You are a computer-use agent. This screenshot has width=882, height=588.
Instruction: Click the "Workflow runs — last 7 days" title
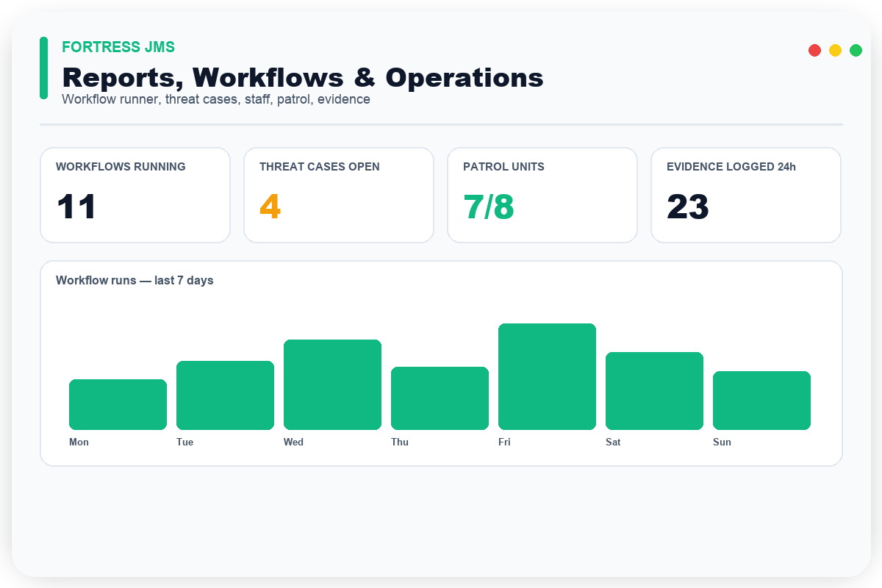135,280
